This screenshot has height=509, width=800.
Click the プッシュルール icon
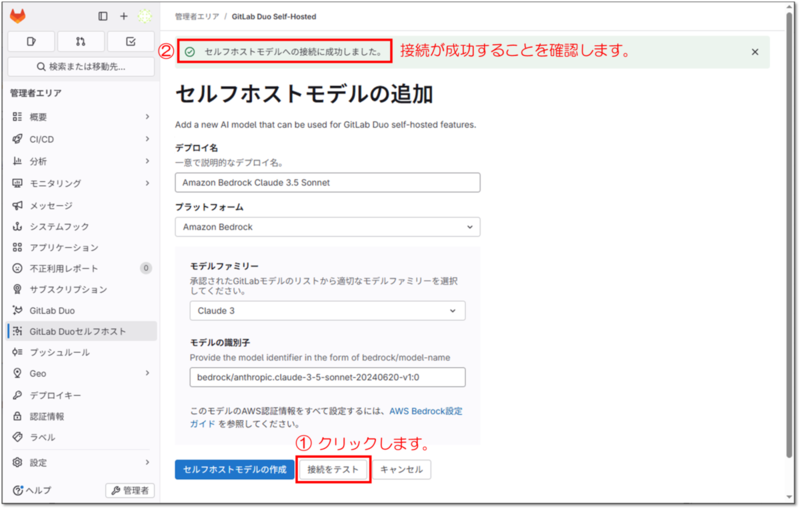pyautogui.click(x=17, y=352)
